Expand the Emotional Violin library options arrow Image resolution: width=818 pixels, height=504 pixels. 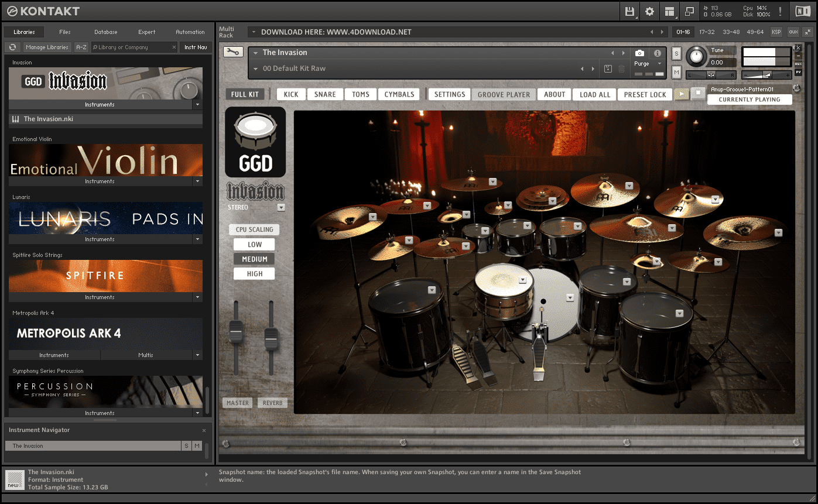(x=198, y=181)
